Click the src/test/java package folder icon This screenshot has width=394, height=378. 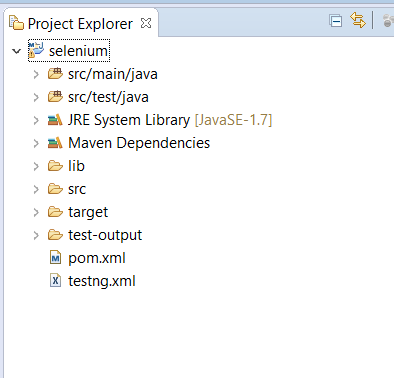(x=55, y=96)
